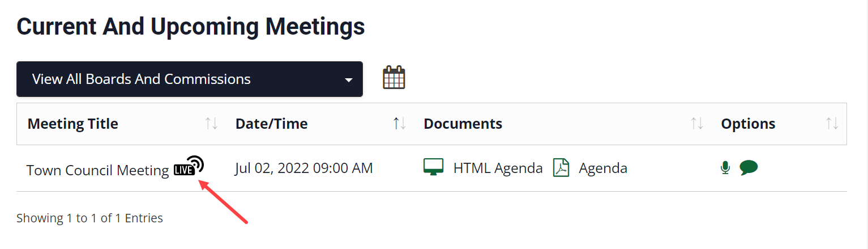Click the PDF Agenda document icon

(561, 168)
